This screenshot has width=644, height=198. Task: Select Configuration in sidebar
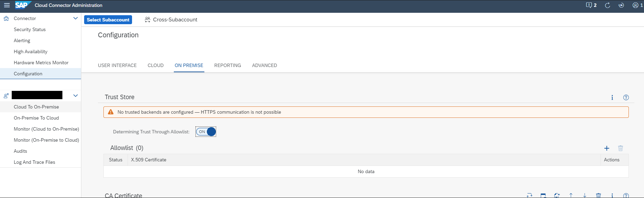click(x=40, y=74)
